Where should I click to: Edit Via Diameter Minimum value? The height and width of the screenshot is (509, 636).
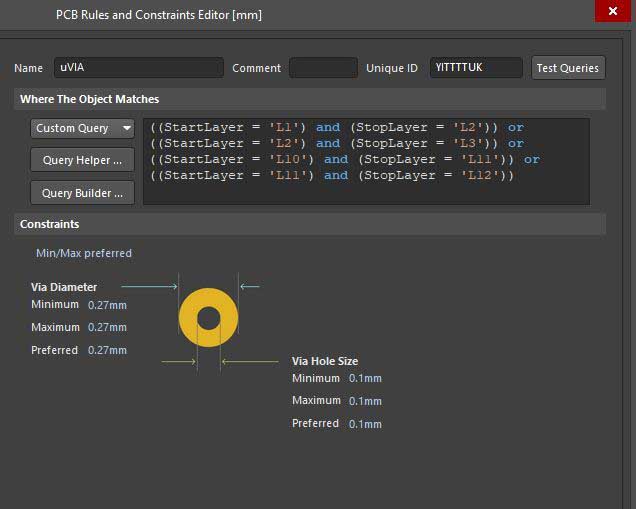click(x=107, y=305)
